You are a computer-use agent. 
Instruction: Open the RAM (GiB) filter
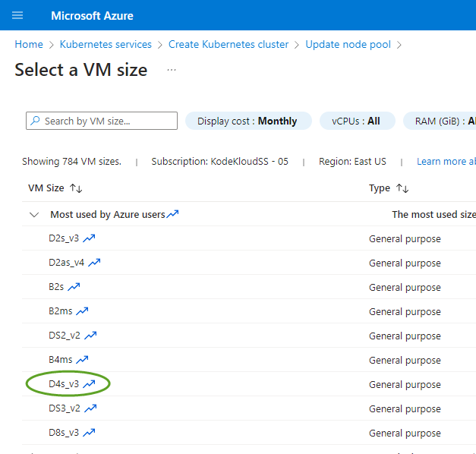coord(440,121)
